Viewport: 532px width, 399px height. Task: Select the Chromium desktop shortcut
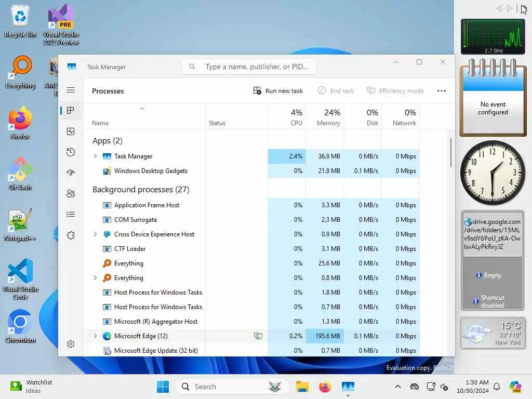[x=20, y=326]
